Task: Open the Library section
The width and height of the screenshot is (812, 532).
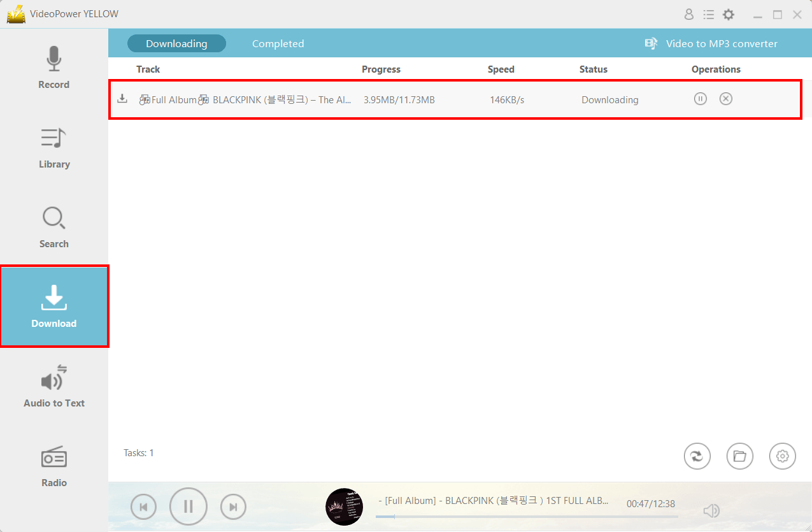Action: click(54, 148)
